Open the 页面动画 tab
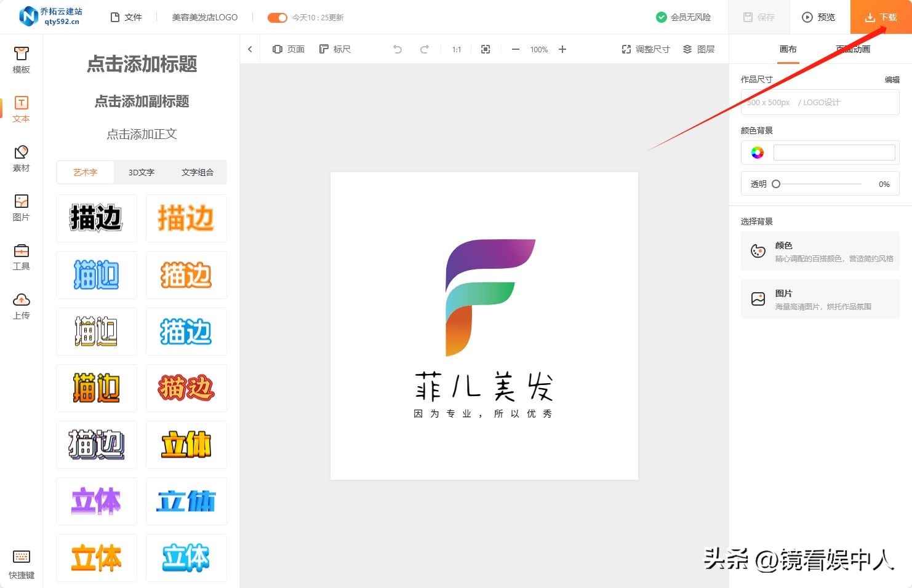 pyautogui.click(x=854, y=49)
